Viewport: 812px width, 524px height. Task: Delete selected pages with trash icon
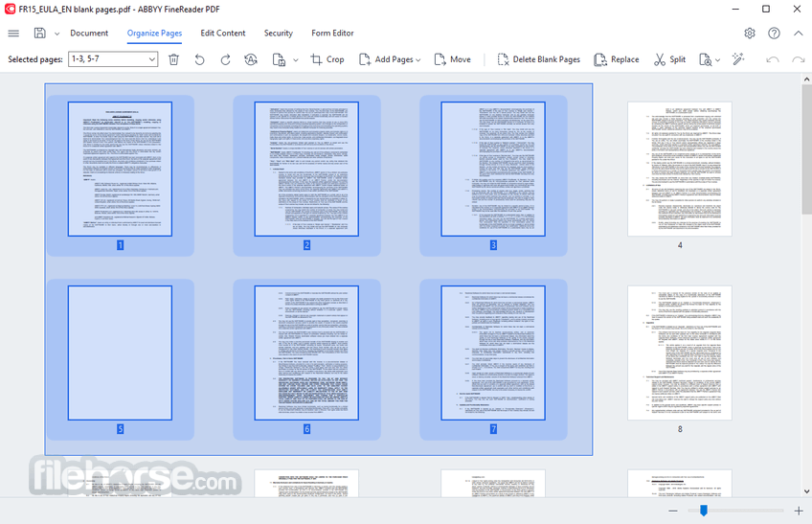click(x=174, y=59)
